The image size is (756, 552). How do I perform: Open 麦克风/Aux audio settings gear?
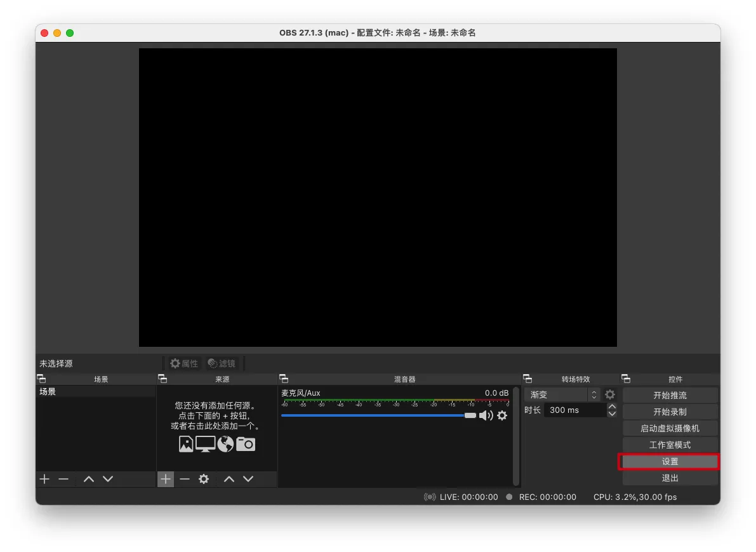click(502, 415)
